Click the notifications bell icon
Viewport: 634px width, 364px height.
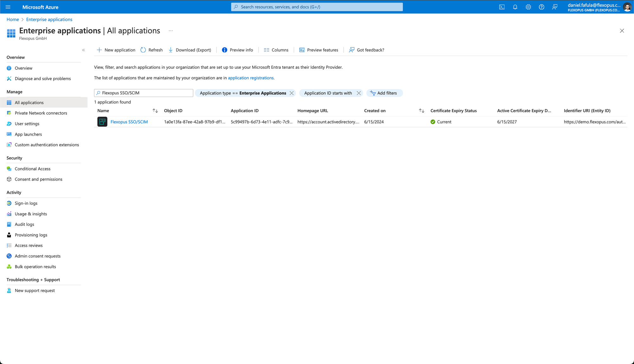click(x=515, y=7)
